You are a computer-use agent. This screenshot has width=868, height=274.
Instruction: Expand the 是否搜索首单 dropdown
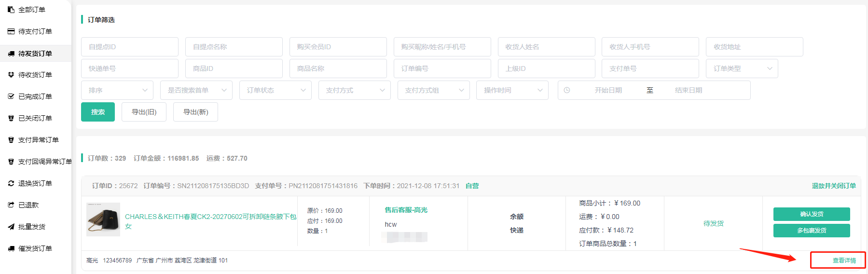point(196,90)
